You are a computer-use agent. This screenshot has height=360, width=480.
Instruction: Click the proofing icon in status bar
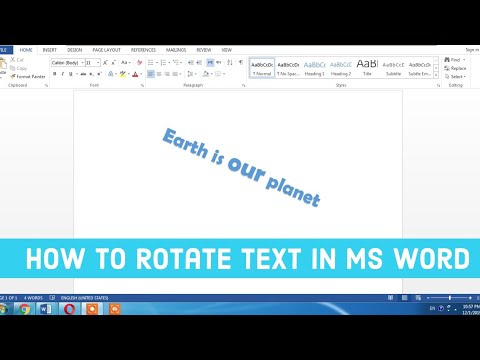click(x=52, y=298)
